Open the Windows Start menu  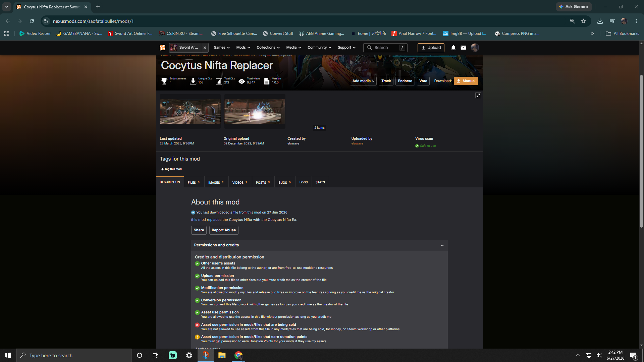[x=8, y=355]
